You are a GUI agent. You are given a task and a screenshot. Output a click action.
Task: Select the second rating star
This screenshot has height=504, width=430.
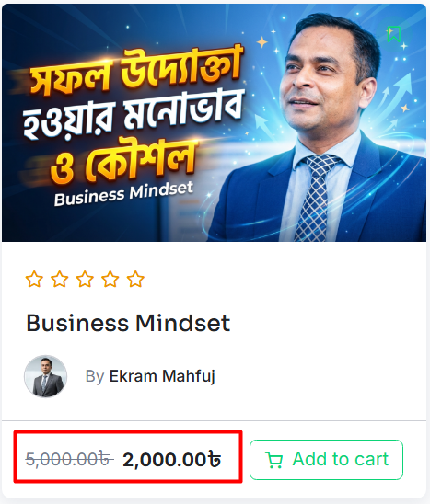(60, 279)
